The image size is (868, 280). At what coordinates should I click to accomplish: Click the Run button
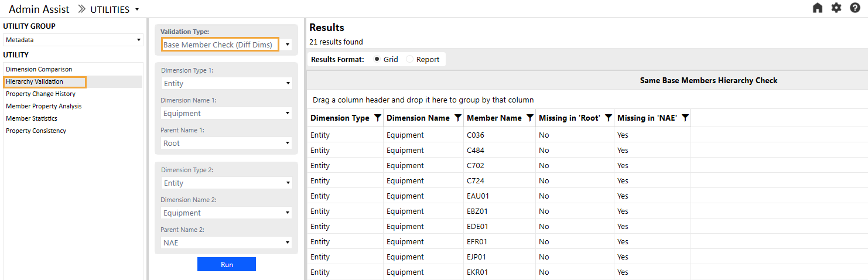(x=227, y=264)
